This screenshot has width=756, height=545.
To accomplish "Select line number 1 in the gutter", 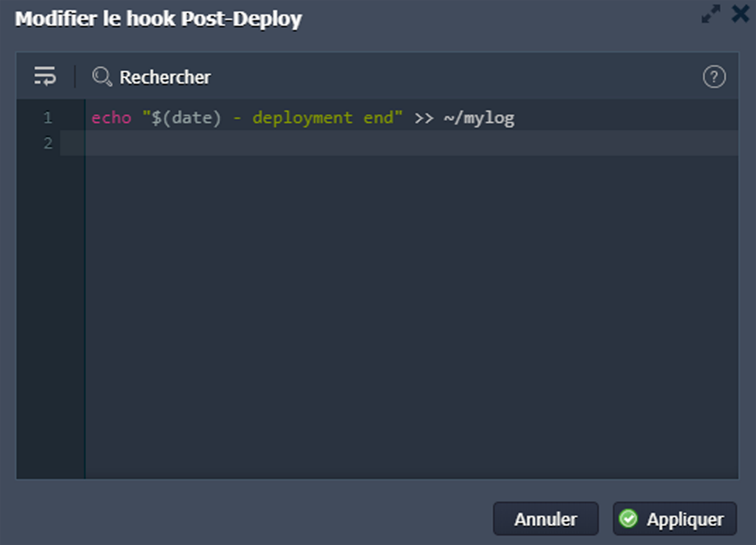I will [x=48, y=118].
